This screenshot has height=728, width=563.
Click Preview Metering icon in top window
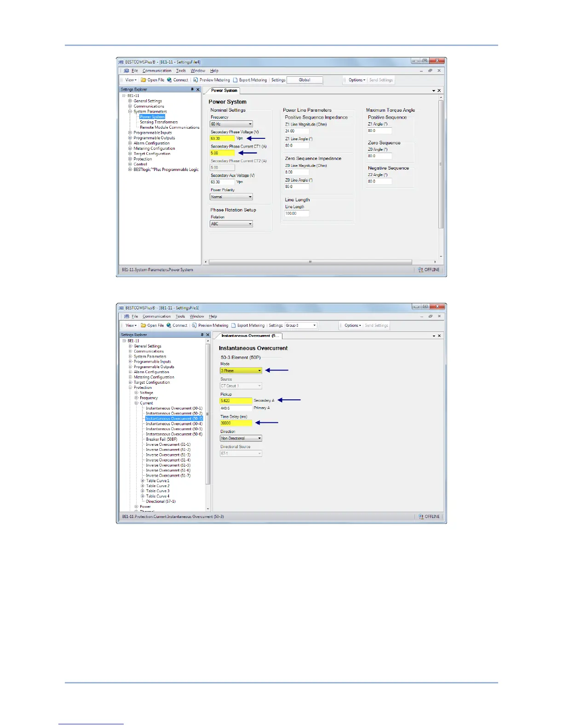[195, 80]
